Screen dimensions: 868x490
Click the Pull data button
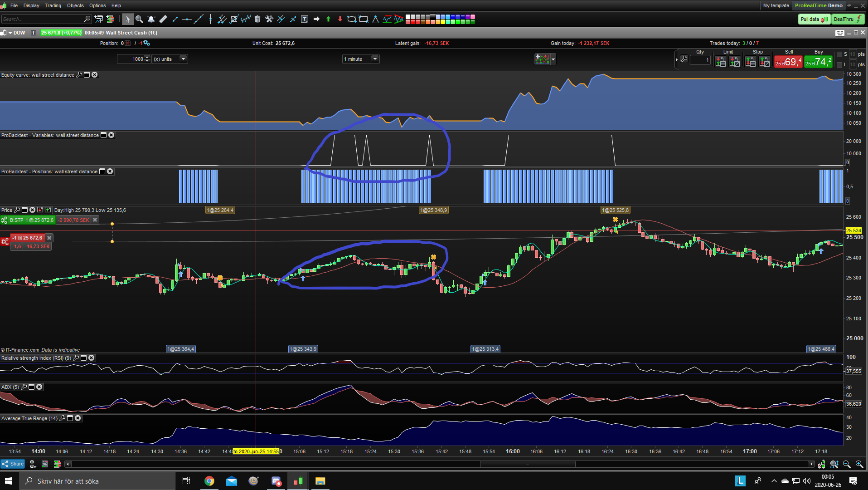[x=814, y=19]
